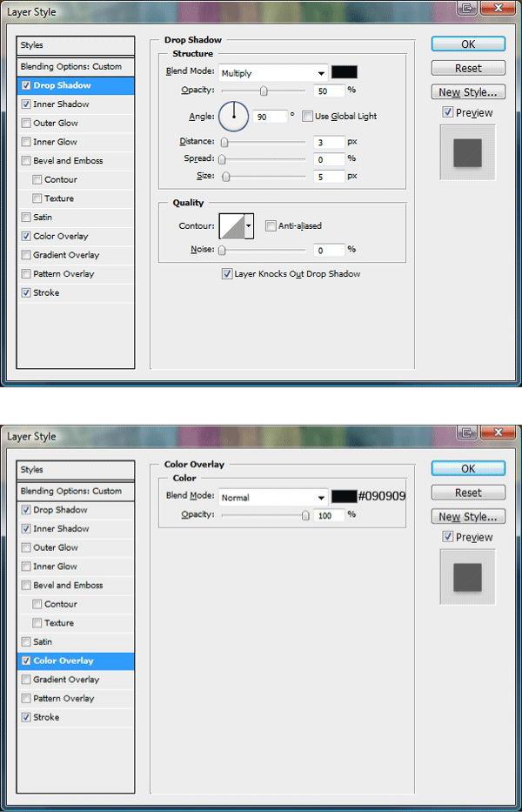Toggle Stroke checkbox in upper dialog

[26, 292]
